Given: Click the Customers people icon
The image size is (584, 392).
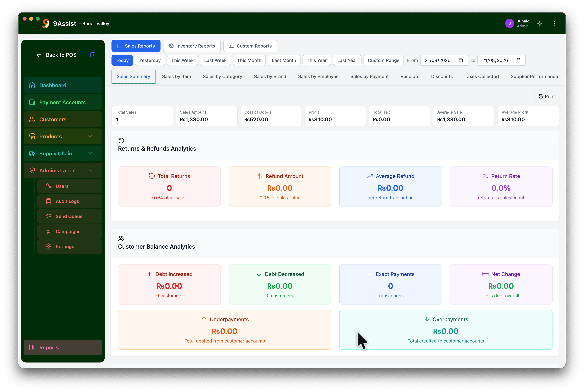Looking at the screenshot, I should 32,119.
